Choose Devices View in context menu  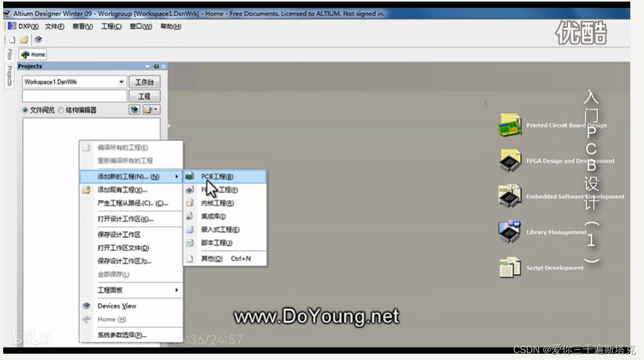[131, 306]
